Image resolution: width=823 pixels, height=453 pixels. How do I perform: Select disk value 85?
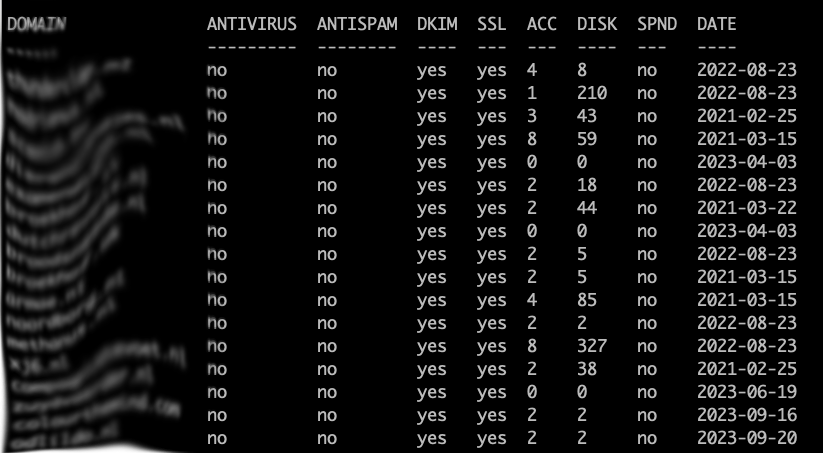(587, 300)
